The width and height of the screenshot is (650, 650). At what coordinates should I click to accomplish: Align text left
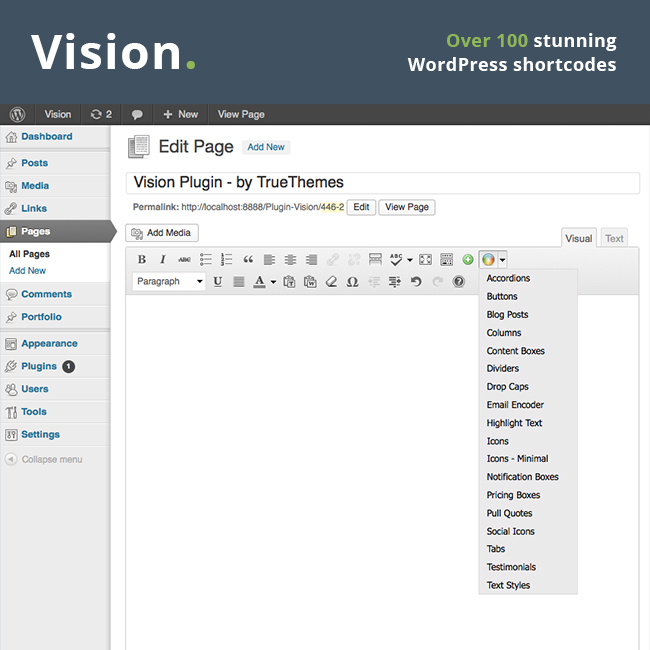coord(269,260)
